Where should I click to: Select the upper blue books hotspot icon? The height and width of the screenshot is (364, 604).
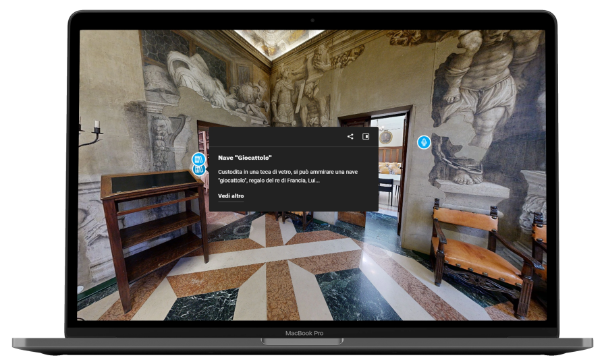pos(198,159)
